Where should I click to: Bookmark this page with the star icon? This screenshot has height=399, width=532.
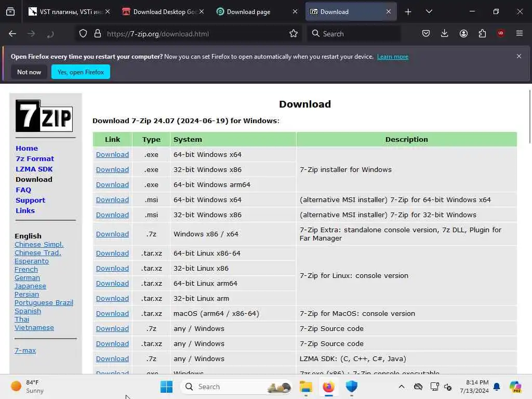tap(294, 34)
